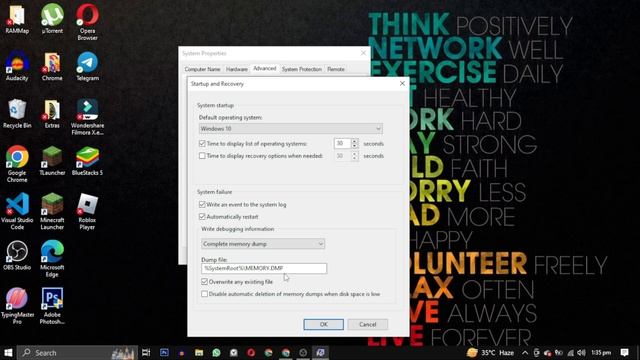Select the Advanced tab in System Properties

[264, 69]
